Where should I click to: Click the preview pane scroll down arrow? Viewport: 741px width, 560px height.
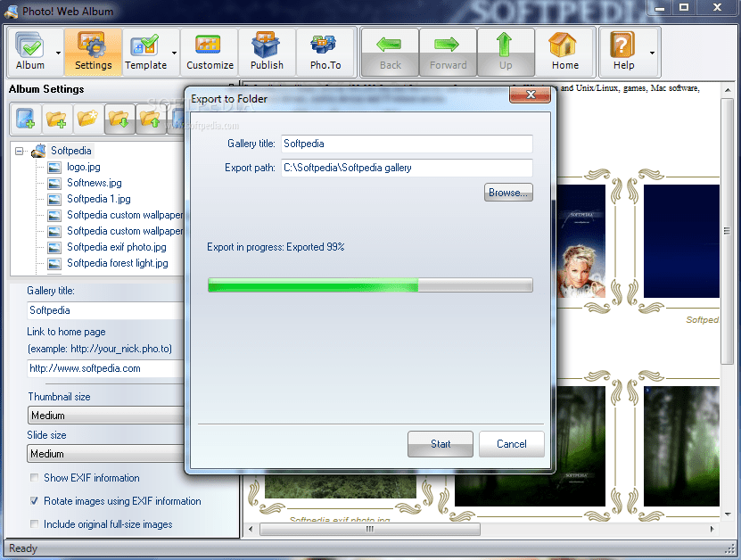pyautogui.click(x=728, y=515)
